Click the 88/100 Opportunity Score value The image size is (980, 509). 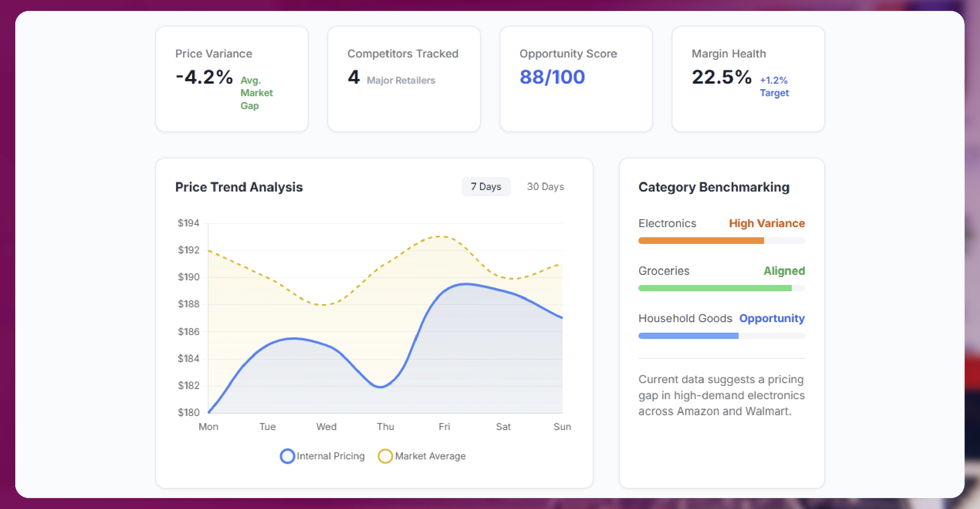click(552, 77)
